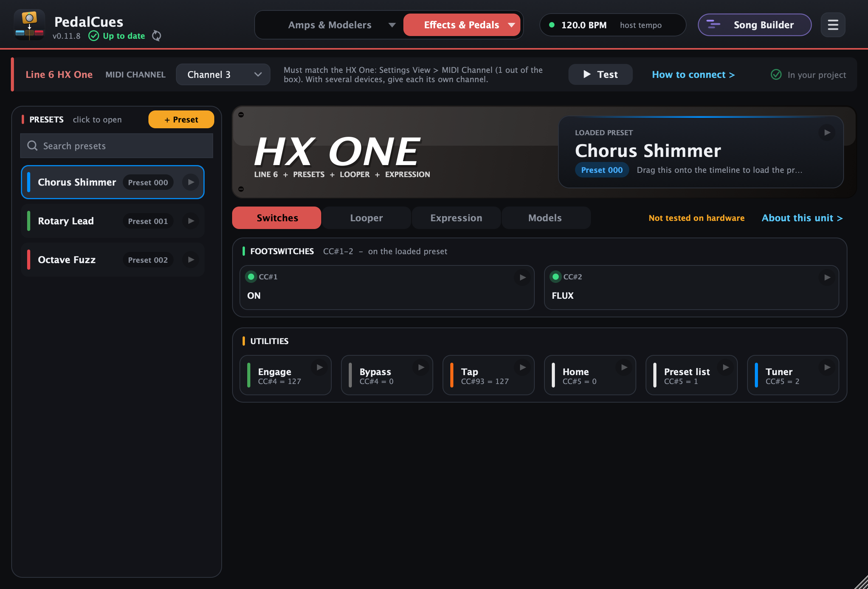Trigger the Home utility play icon

pos(624,367)
